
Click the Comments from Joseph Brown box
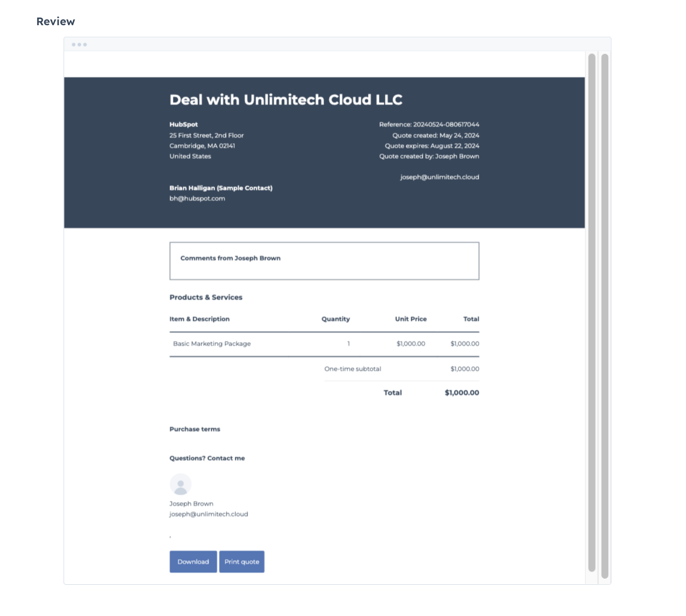click(324, 261)
